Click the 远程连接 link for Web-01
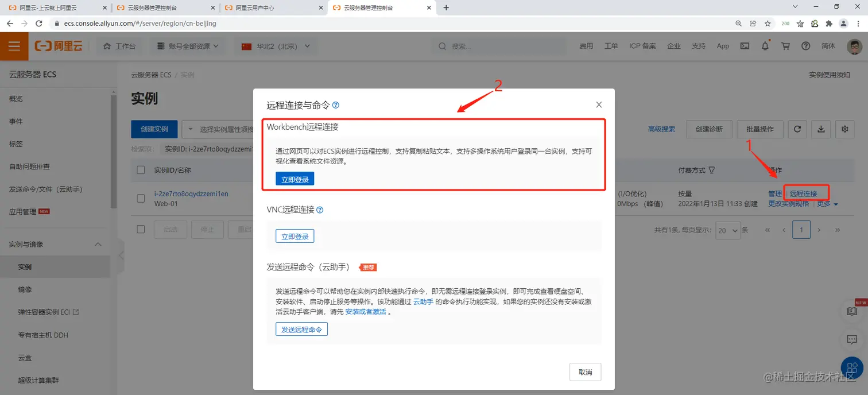This screenshot has width=868, height=395. pos(803,194)
